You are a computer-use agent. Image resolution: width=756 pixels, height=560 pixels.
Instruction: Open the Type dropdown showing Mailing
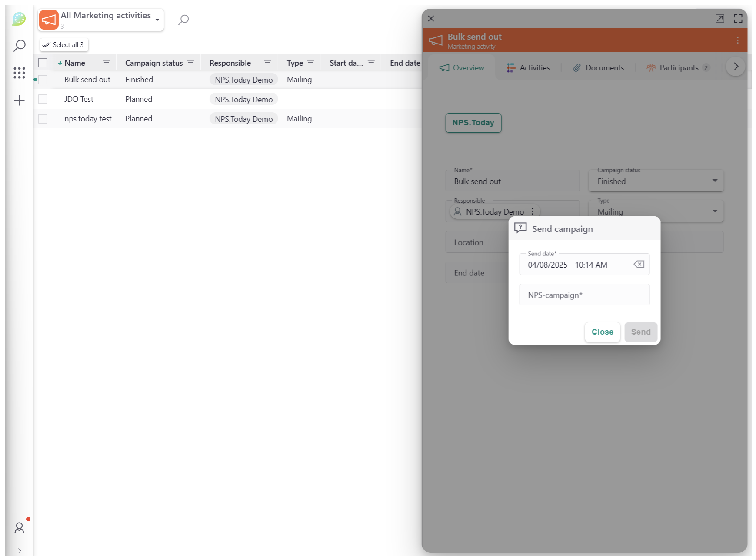click(x=715, y=211)
